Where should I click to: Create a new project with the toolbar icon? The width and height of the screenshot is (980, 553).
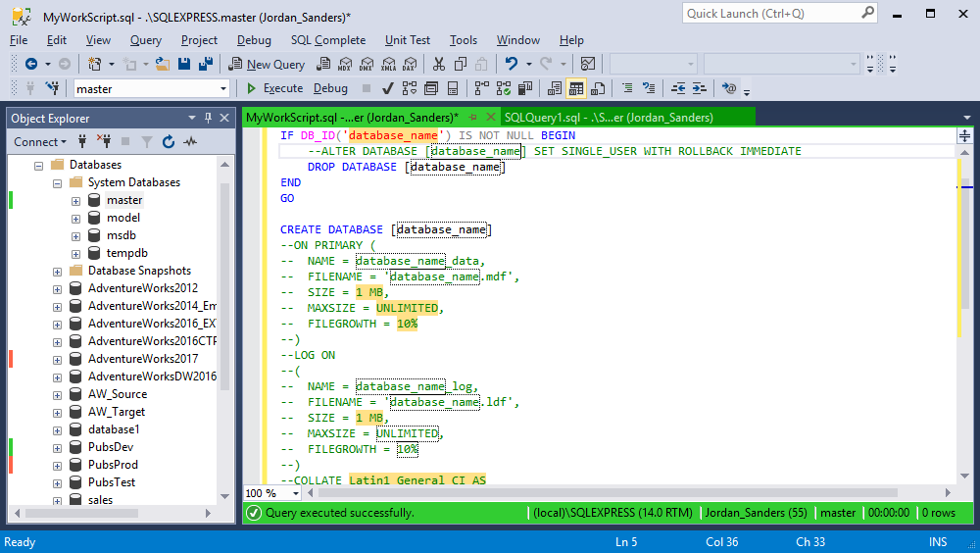pyautogui.click(x=94, y=64)
